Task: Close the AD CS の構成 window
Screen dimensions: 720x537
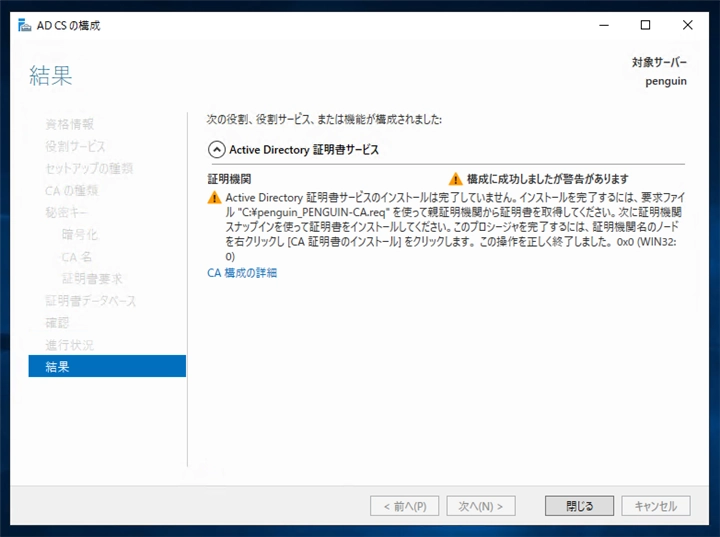Action: pyautogui.click(x=687, y=25)
